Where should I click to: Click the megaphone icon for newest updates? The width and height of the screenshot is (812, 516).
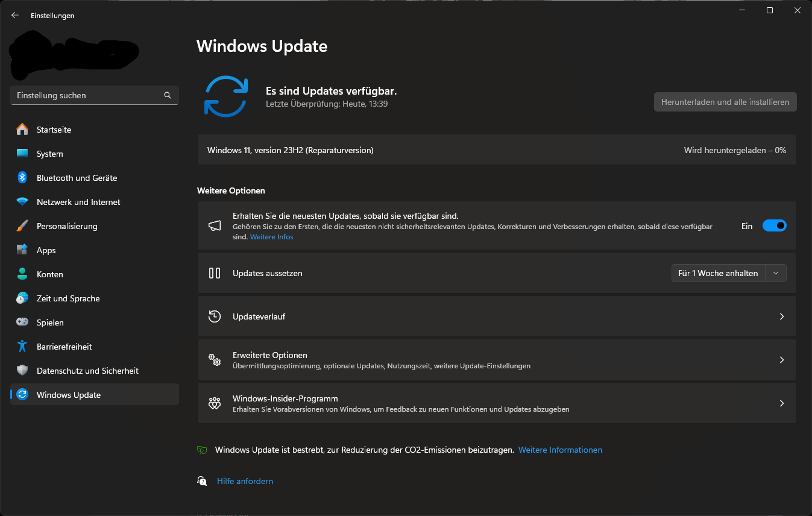(215, 225)
